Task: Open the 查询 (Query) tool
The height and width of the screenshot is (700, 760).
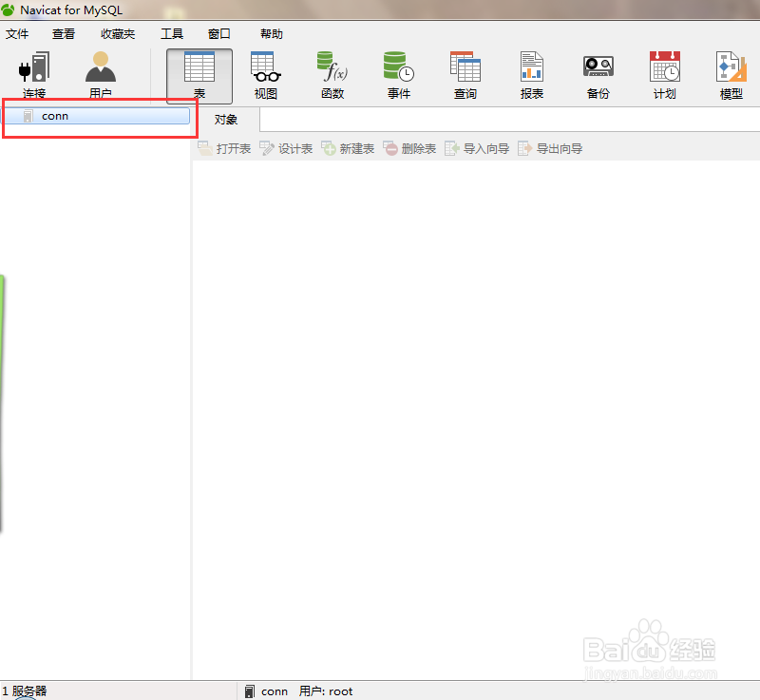Action: 465,74
